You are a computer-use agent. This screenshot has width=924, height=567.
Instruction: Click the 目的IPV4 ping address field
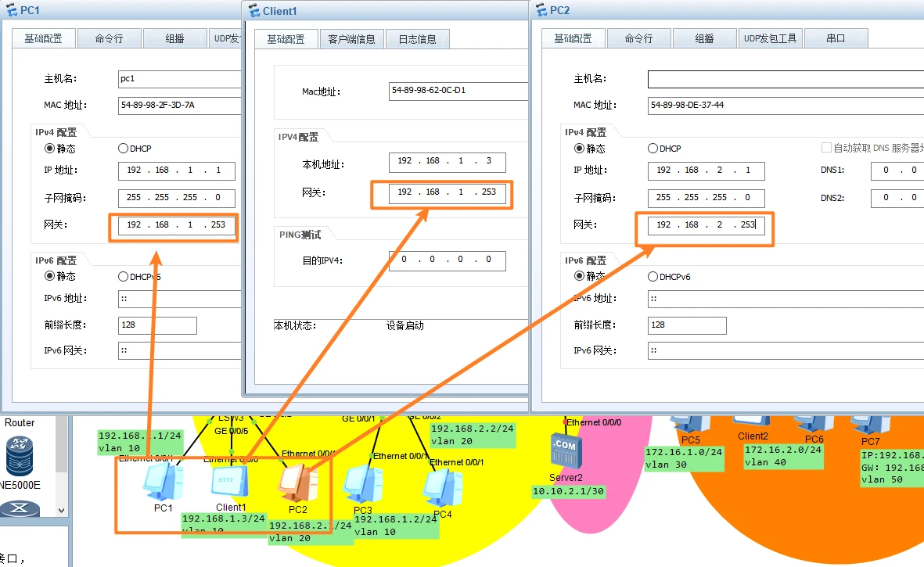click(447, 260)
